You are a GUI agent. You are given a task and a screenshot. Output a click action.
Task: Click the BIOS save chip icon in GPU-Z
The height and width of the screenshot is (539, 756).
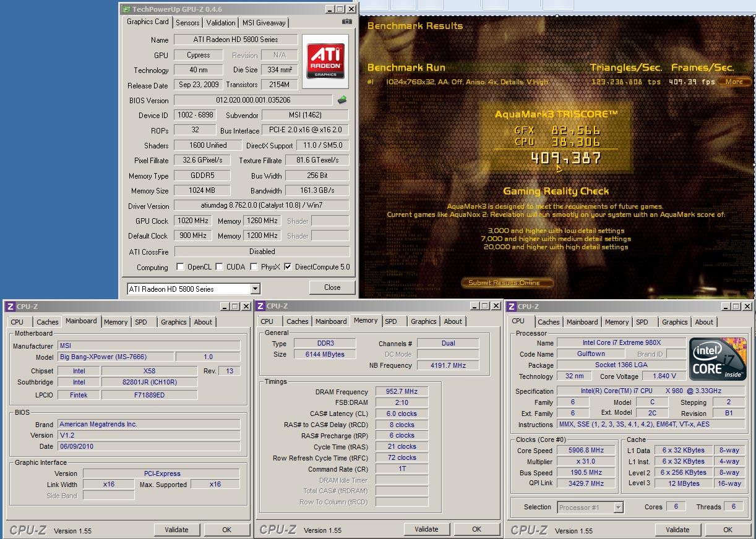(341, 100)
